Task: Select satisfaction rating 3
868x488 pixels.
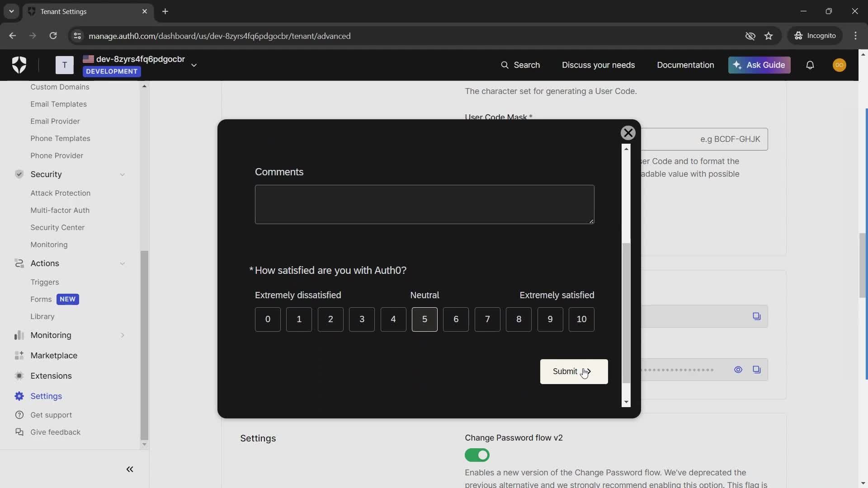Action: coord(362,319)
